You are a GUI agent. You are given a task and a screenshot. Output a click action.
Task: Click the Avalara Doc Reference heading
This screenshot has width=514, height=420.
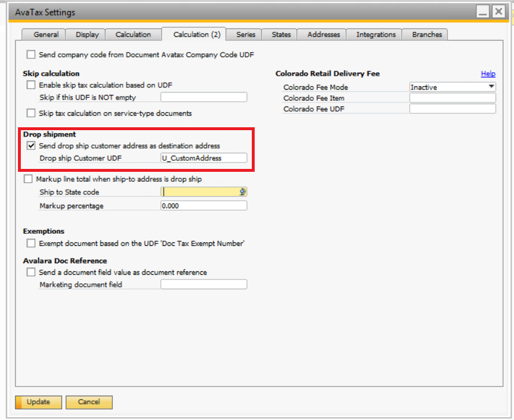[65, 261]
